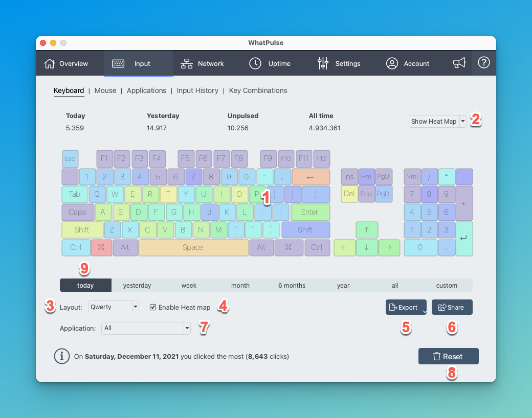Select the month time range

[x=240, y=286]
